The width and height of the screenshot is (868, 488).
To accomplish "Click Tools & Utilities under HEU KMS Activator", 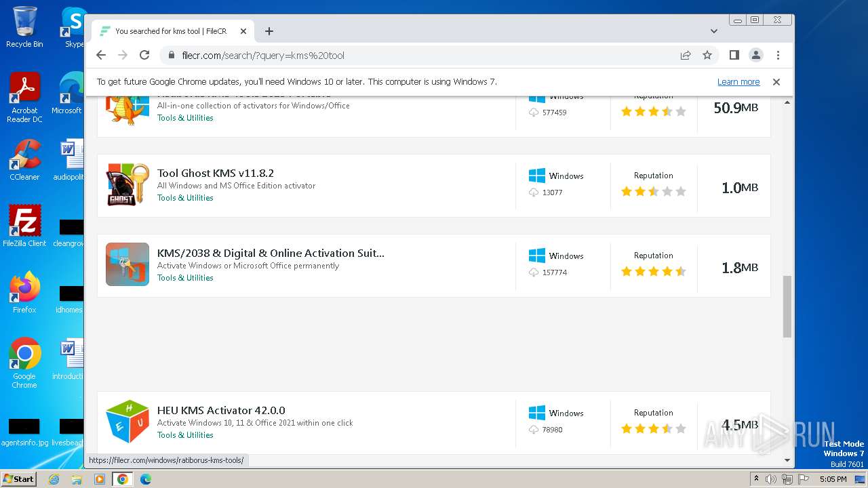I will coord(185,435).
